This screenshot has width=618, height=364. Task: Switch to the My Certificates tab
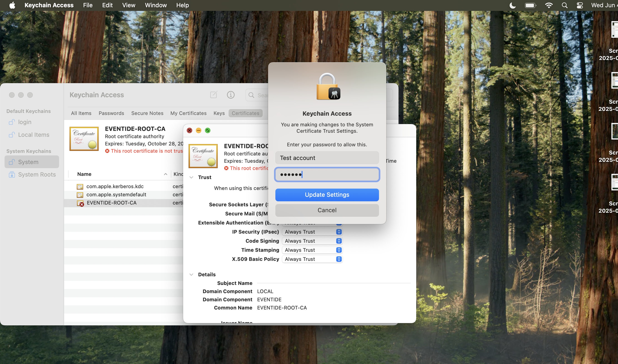click(x=188, y=113)
